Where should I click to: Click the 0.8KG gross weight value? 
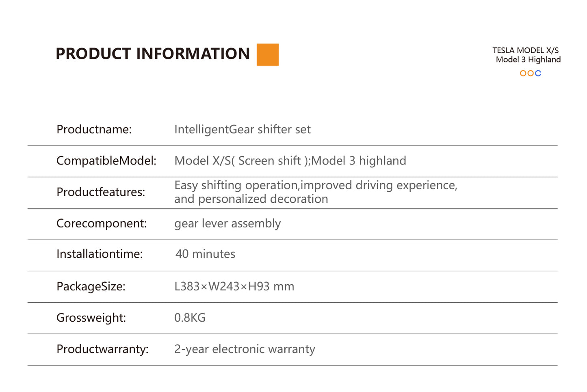point(190,318)
